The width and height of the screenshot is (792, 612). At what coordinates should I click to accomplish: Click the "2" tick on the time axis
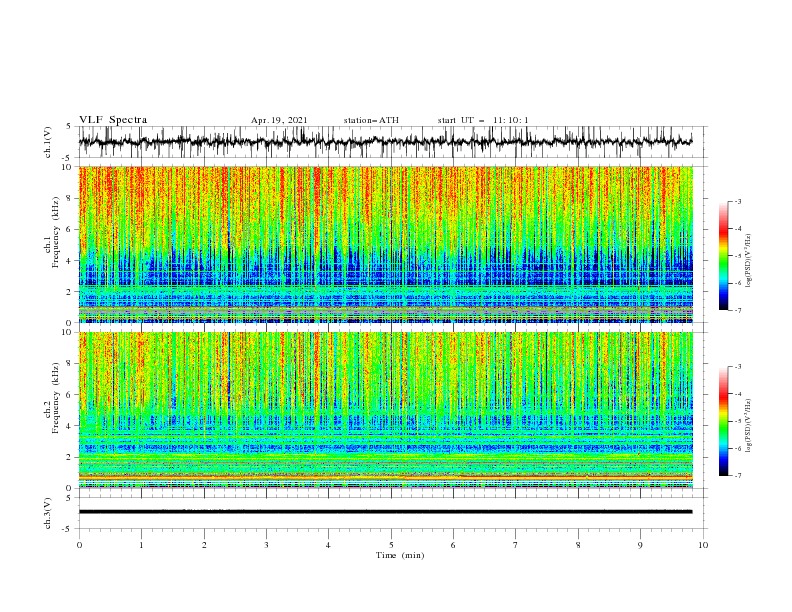click(x=204, y=545)
